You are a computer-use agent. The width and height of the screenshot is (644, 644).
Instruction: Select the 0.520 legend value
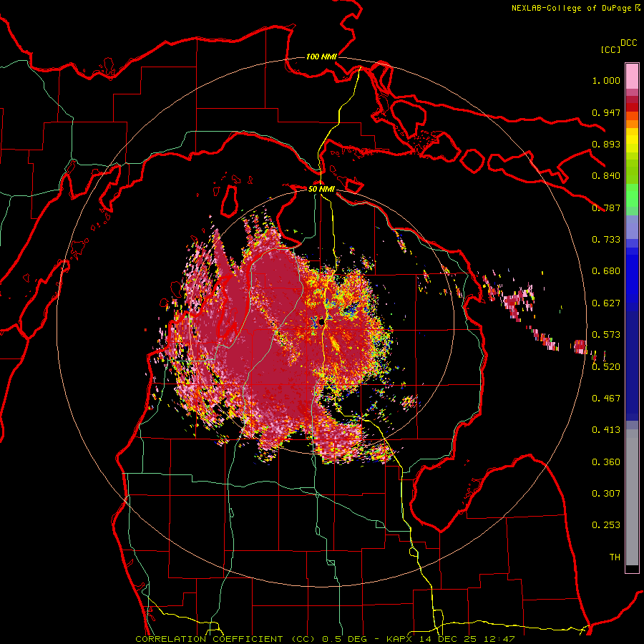[606, 366]
